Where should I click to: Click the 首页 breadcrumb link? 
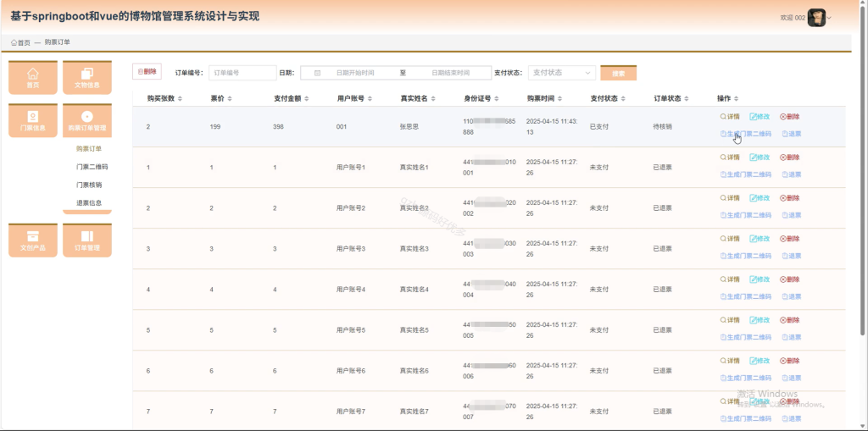tap(20, 42)
